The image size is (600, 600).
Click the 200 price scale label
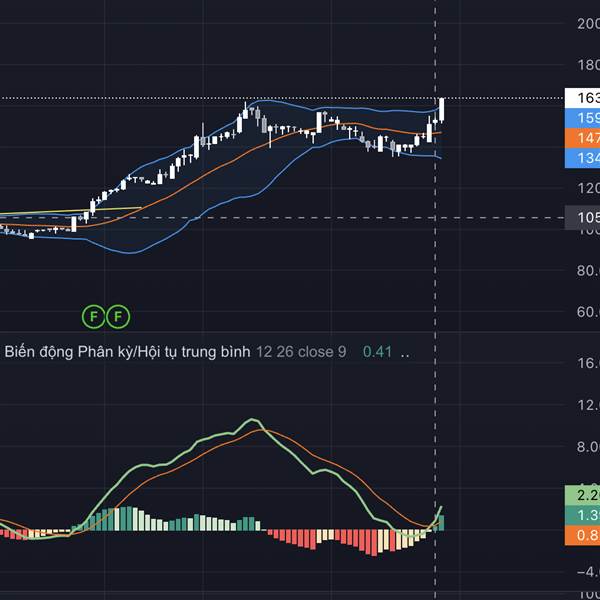click(x=589, y=24)
